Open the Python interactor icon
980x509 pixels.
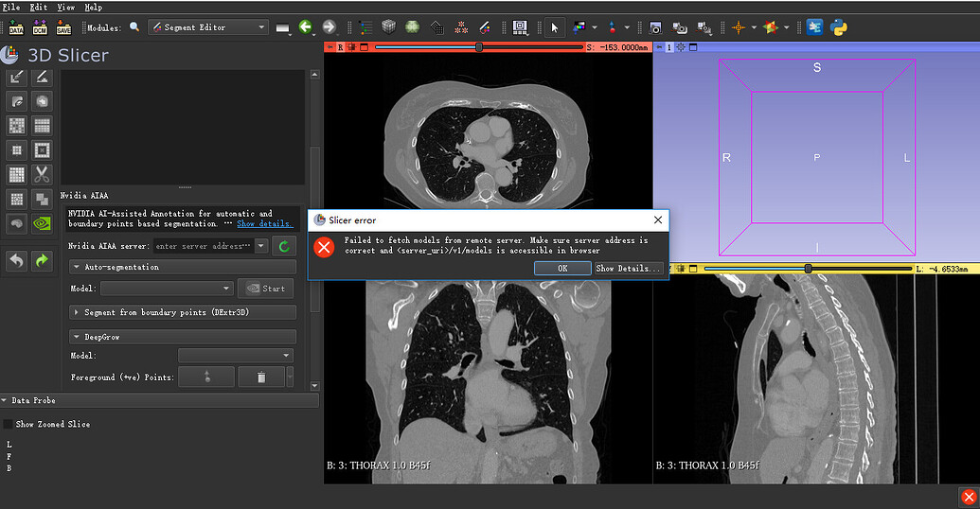coord(839,26)
